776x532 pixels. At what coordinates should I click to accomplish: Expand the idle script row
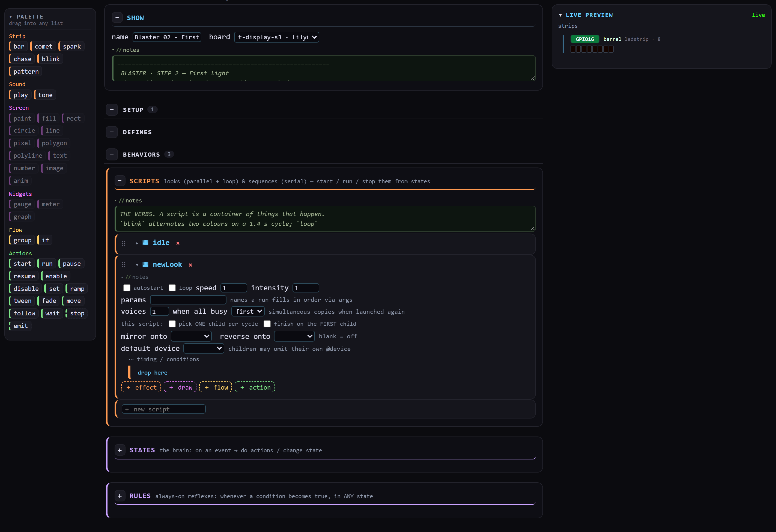[x=137, y=243]
